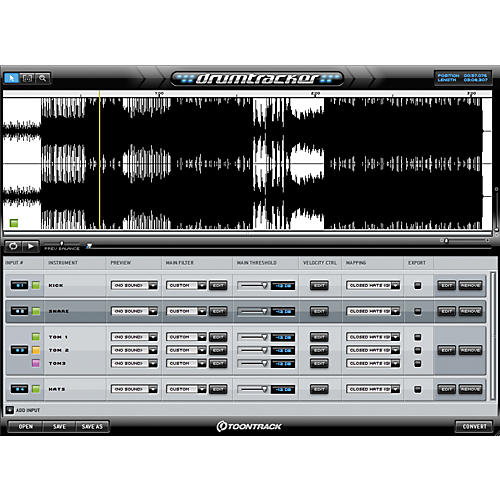Click the Add Input plus icon
Viewport: 500px width, 500px height.
[x=10, y=410]
